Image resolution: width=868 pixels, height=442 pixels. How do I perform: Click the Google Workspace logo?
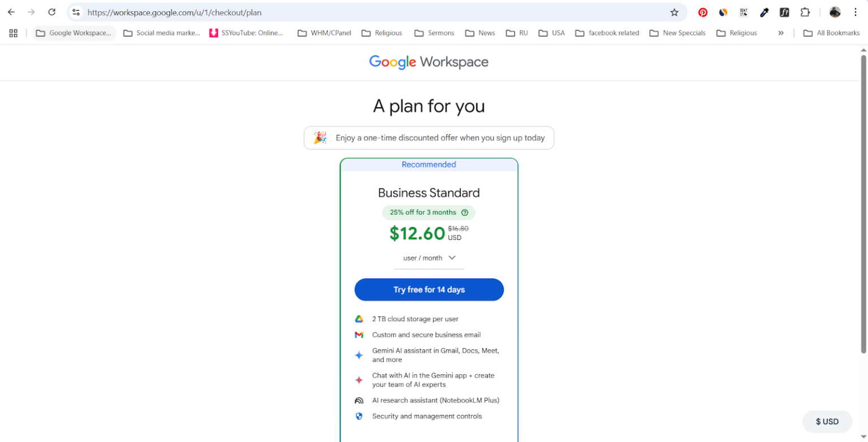pyautogui.click(x=429, y=62)
